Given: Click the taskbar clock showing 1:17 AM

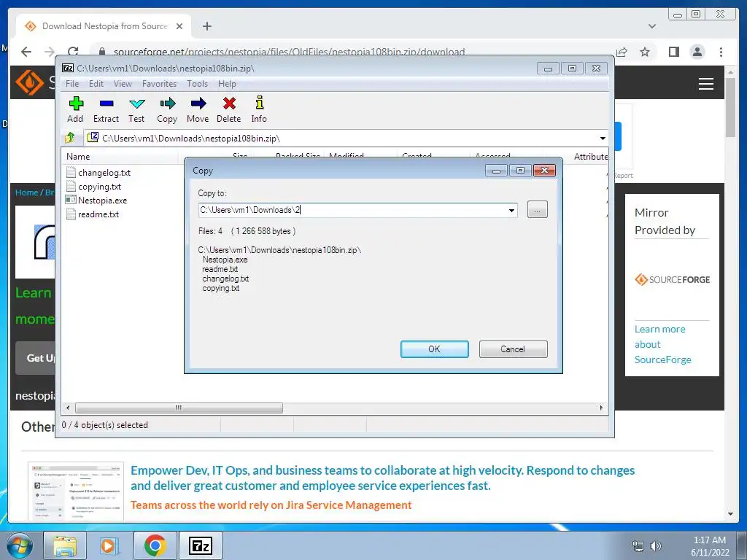Looking at the screenshot, I should click(x=710, y=545).
